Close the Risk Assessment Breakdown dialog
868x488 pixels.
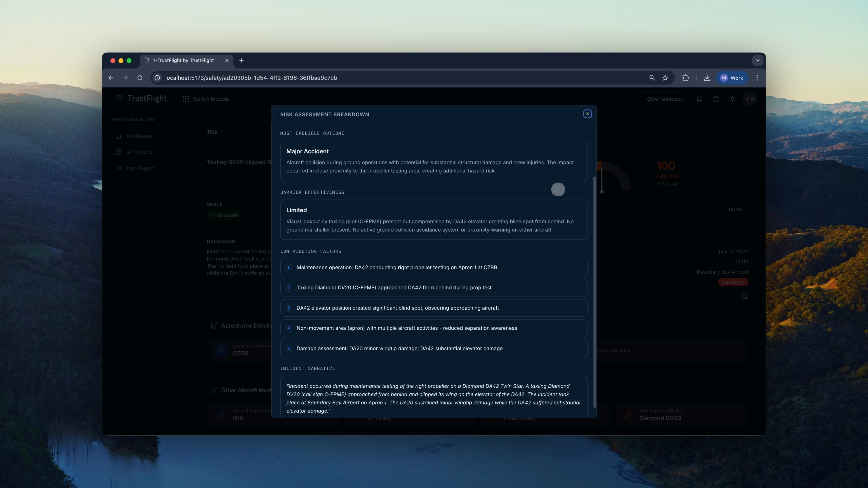pyautogui.click(x=587, y=114)
